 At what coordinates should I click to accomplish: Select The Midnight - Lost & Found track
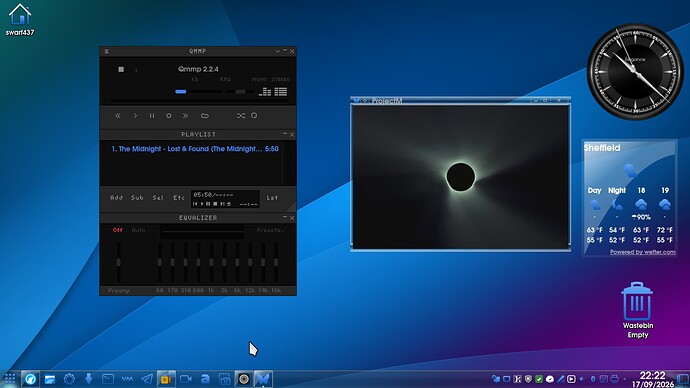coord(195,149)
